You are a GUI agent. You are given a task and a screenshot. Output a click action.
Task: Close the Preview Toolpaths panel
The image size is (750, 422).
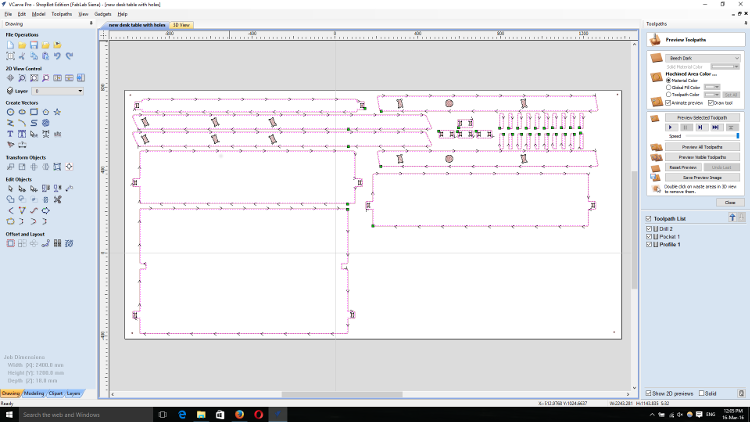[x=730, y=202]
